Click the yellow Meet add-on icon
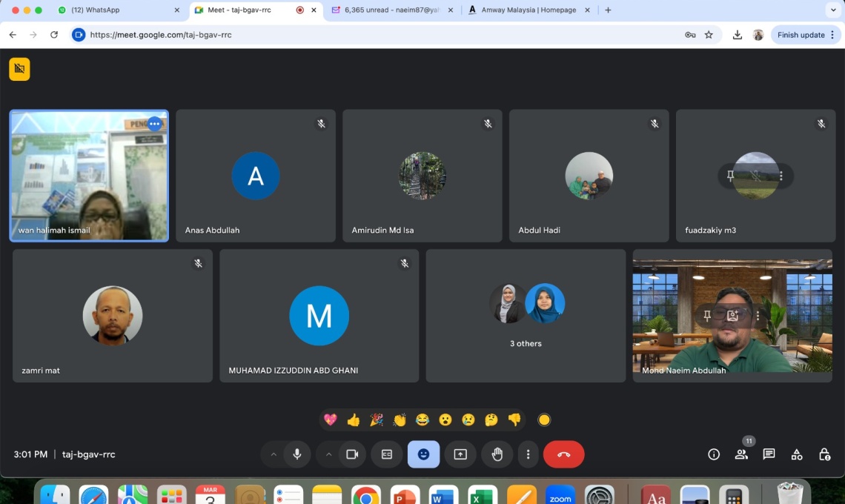The image size is (845, 504). click(19, 69)
